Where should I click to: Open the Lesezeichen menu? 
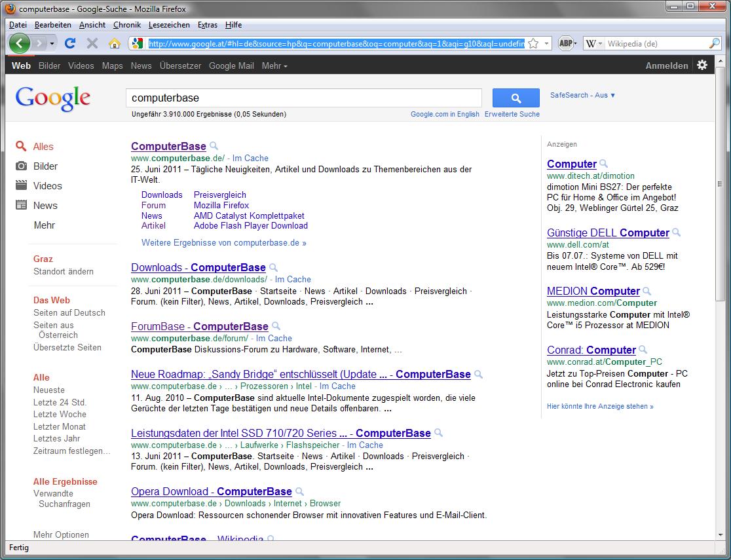coord(169,25)
